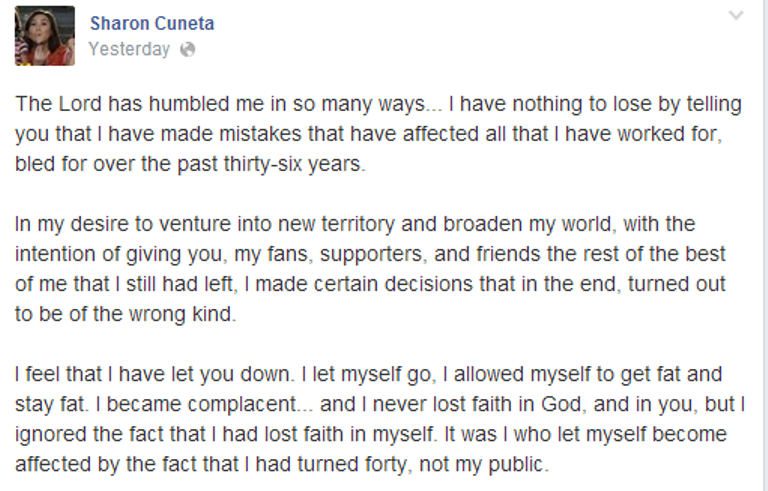Click the "Yesterday" post timestamp
The width and height of the screenshot is (768, 491).
tap(129, 49)
